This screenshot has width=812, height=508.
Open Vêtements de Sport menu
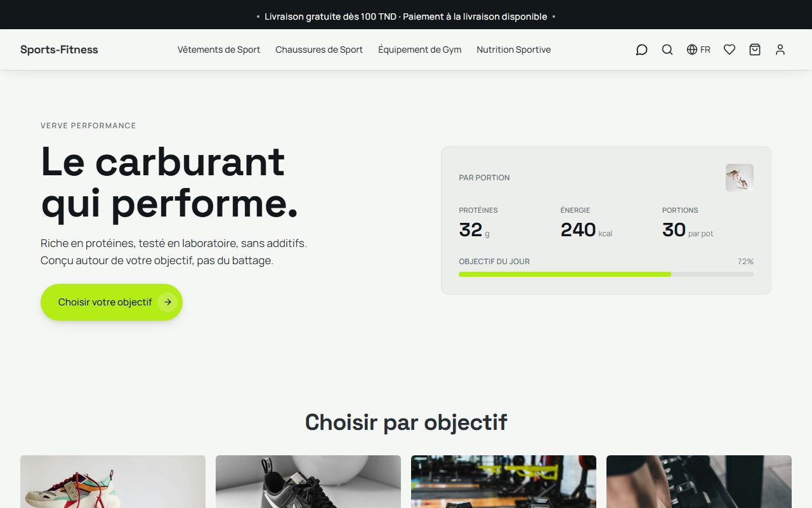[219, 50]
